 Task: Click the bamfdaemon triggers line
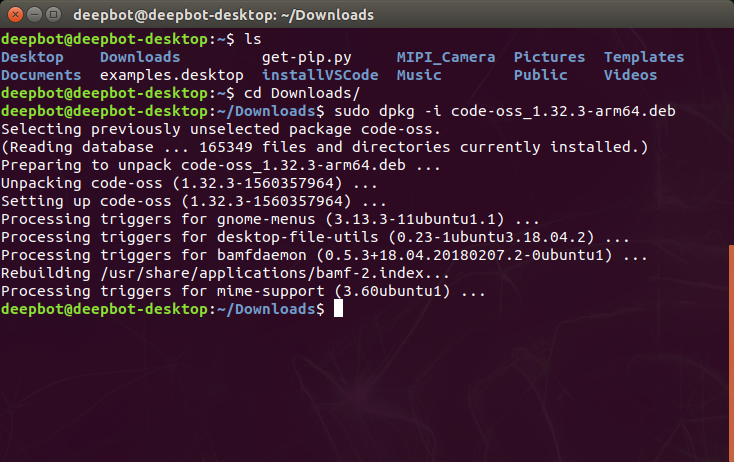pos(324,255)
